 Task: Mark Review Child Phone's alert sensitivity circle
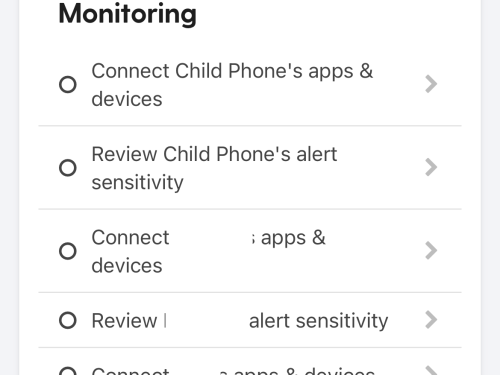click(x=68, y=168)
